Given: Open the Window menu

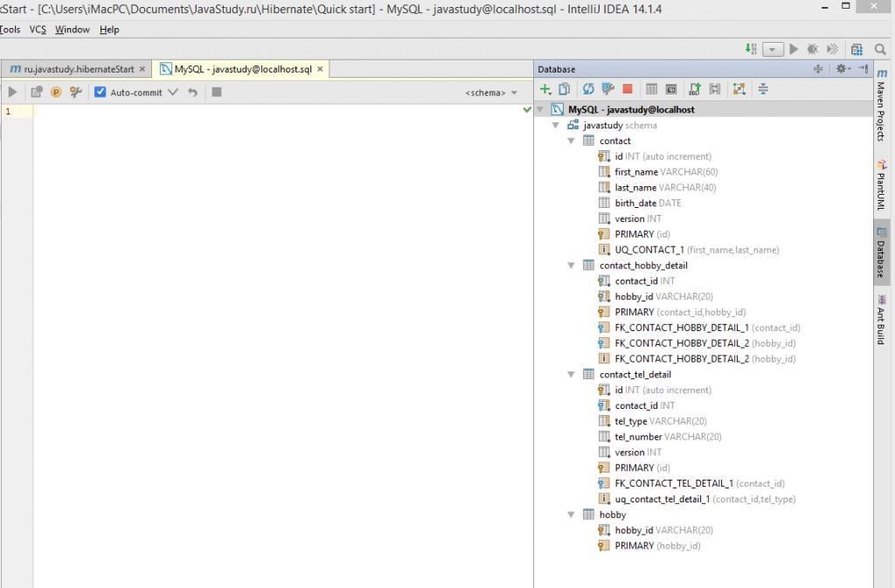Looking at the screenshot, I should point(72,30).
